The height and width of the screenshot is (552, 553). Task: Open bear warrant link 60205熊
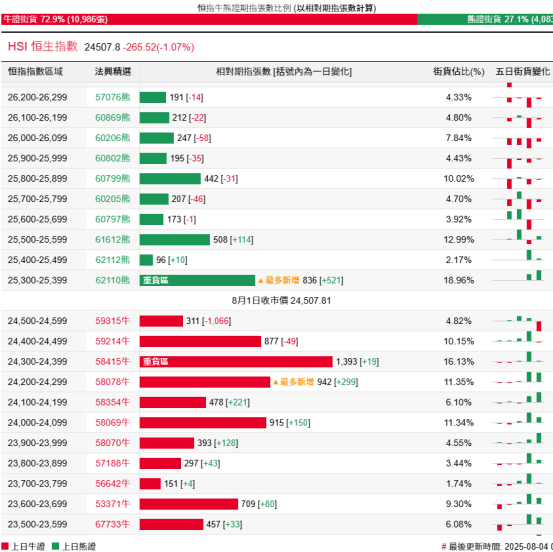pos(113,199)
